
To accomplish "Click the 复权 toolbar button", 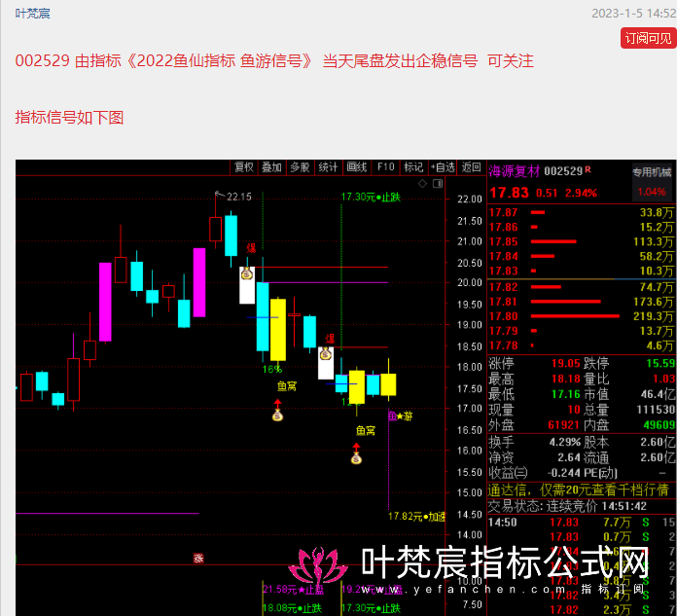I will (x=244, y=167).
